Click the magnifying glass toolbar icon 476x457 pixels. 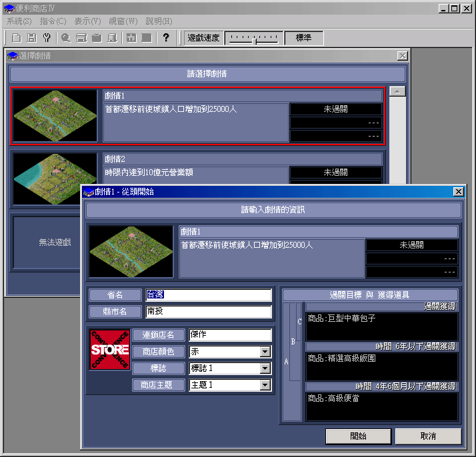point(65,38)
